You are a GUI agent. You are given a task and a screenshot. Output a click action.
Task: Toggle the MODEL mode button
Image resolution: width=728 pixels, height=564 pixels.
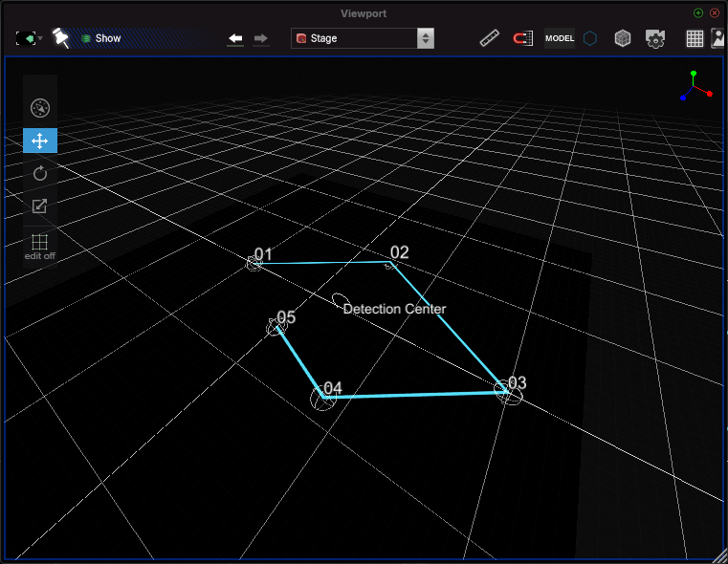click(560, 38)
